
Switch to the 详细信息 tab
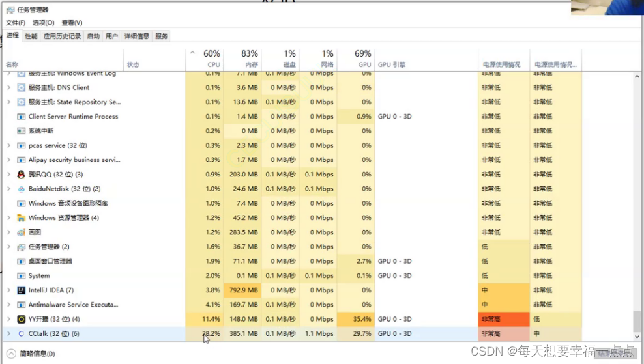pos(137,36)
